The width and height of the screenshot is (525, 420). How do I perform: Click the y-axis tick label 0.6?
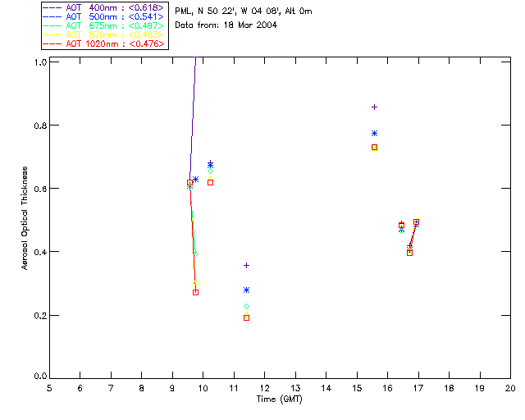point(40,189)
